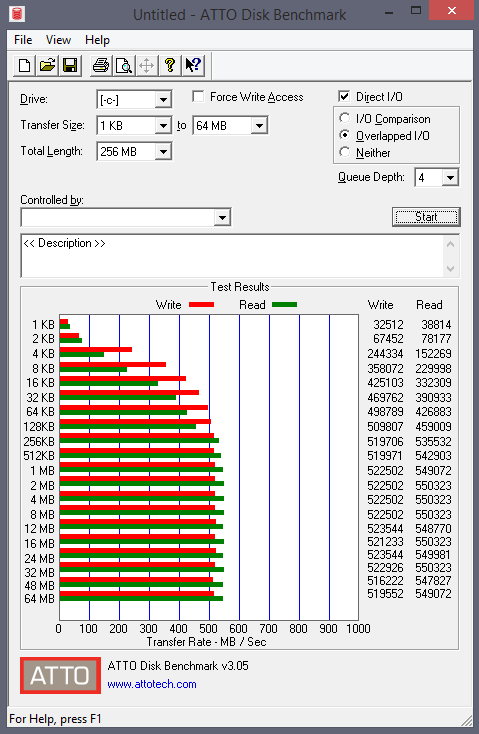The height and width of the screenshot is (734, 479).
Task: Click the Open folder toolbar icon
Action: point(47,65)
